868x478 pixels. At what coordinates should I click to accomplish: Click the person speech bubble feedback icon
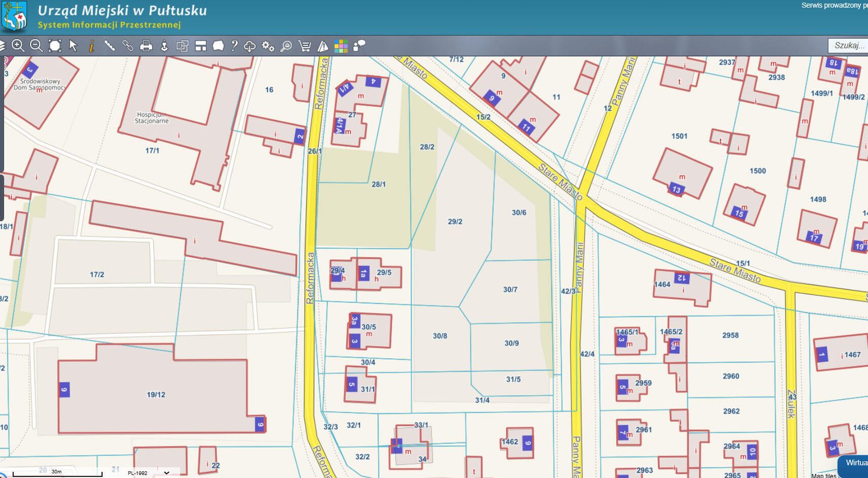click(x=359, y=46)
